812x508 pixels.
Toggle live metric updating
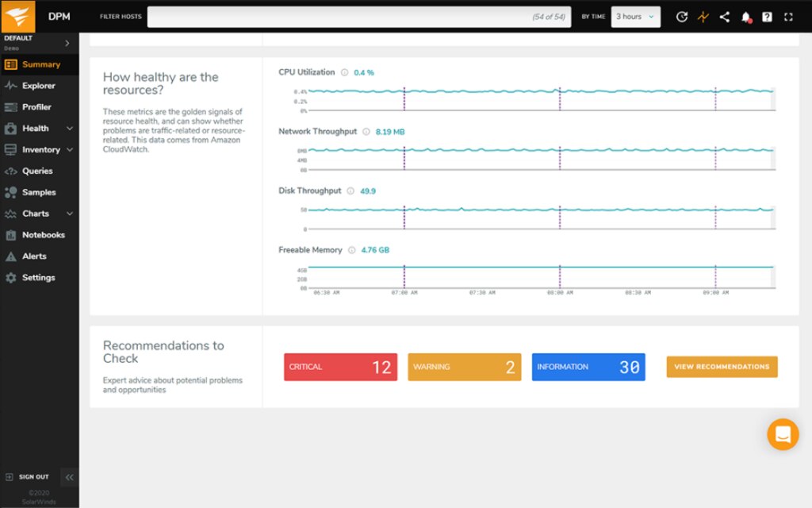[x=703, y=16]
